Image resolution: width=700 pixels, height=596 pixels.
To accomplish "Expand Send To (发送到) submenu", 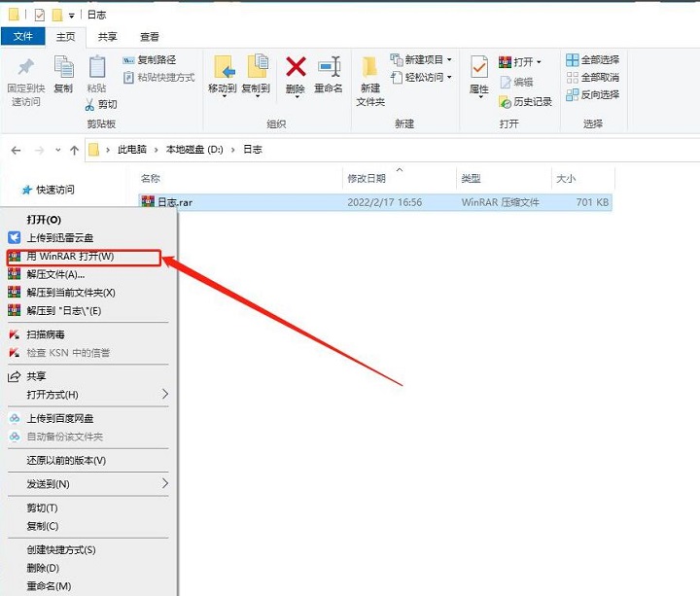I will (x=165, y=483).
